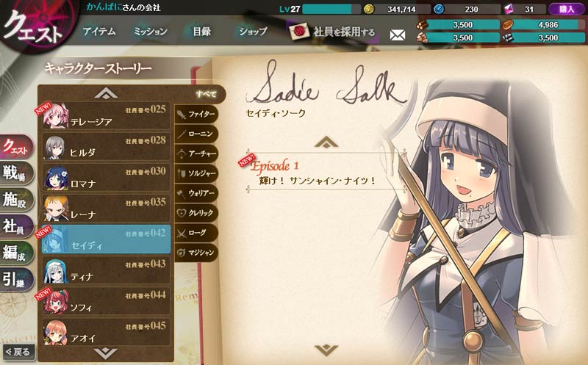The image size is (588, 365).
Task: Open the mail envelope icon
Action: [x=398, y=35]
